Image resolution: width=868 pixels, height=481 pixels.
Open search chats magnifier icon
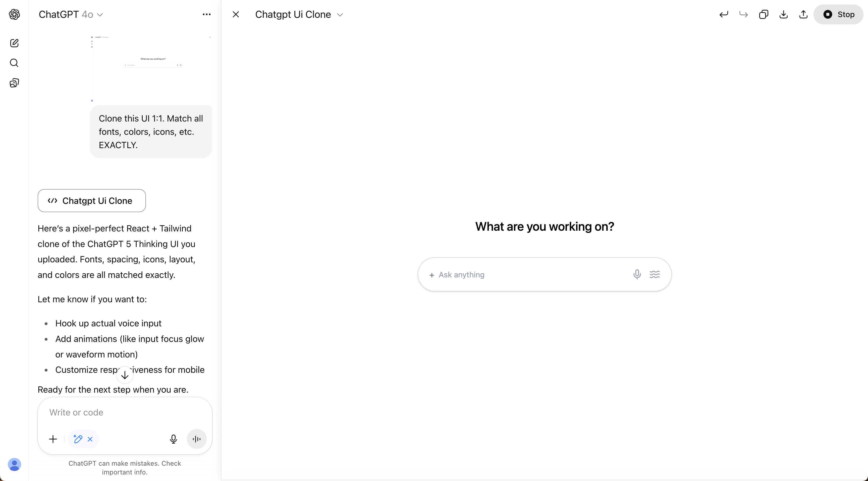coord(14,63)
